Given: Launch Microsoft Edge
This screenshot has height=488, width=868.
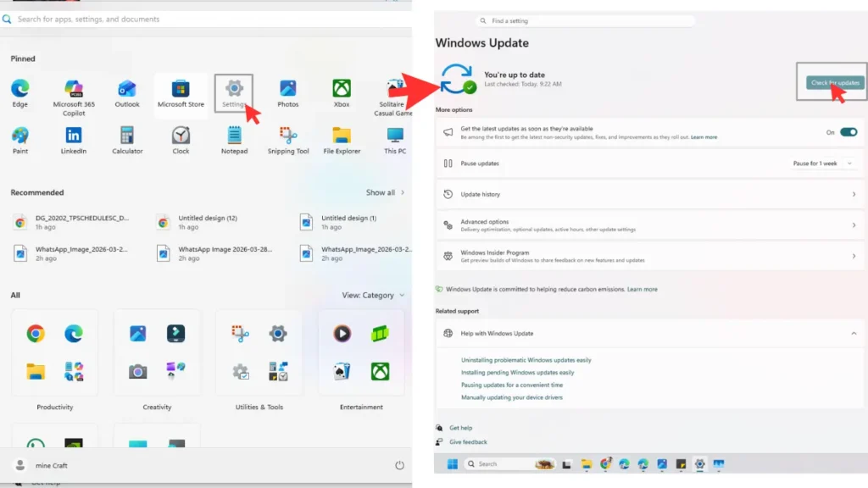Looking at the screenshot, I should pyautogui.click(x=20, y=89).
